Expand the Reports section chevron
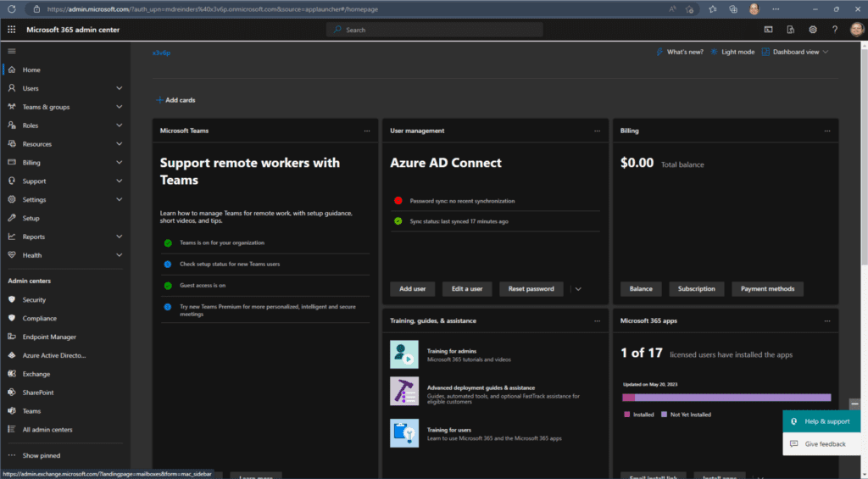868x479 pixels. 119,237
